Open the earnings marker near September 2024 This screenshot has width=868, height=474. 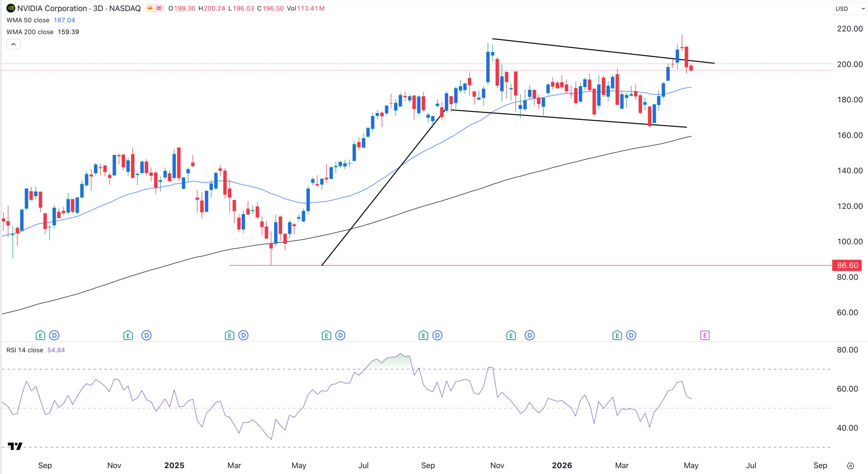(x=40, y=336)
